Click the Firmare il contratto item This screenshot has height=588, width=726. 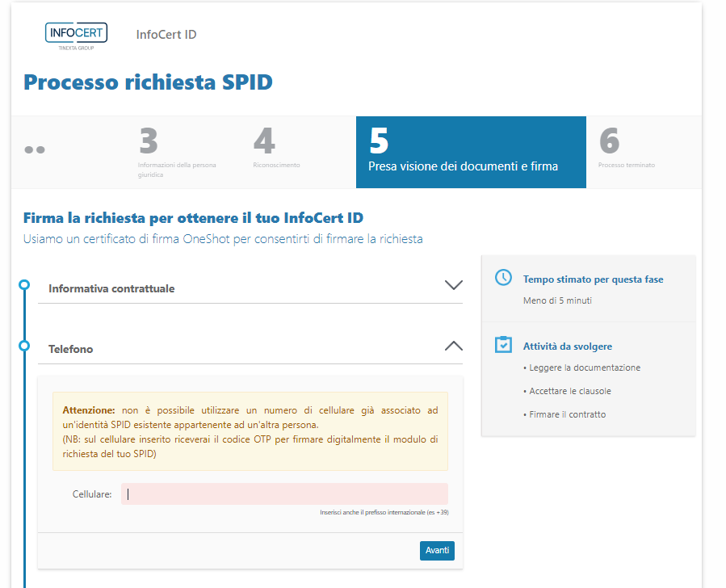(567, 414)
